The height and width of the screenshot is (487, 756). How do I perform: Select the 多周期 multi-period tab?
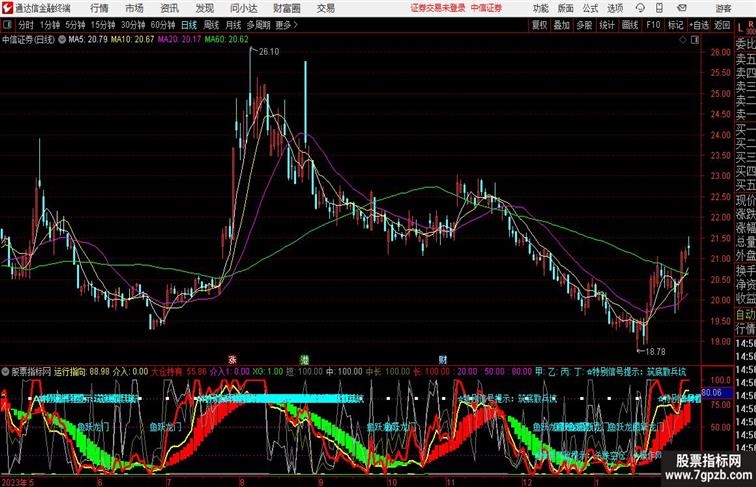(x=258, y=25)
